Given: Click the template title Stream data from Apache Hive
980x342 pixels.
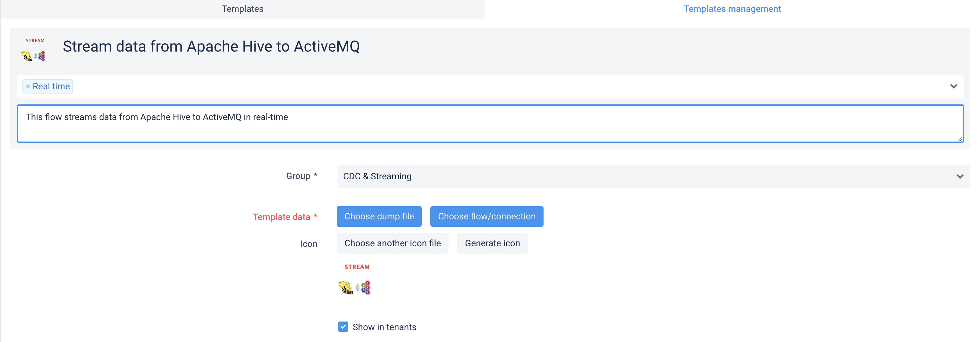Looking at the screenshot, I should pos(211,46).
